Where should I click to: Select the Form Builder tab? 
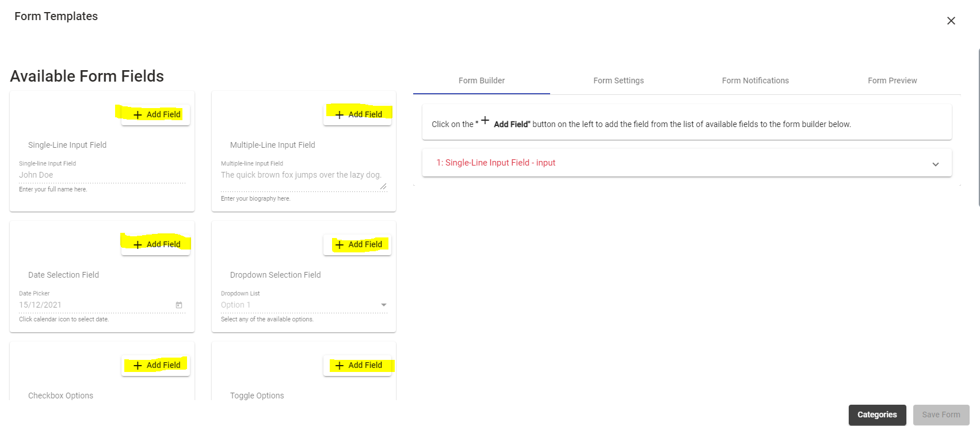[481, 80]
